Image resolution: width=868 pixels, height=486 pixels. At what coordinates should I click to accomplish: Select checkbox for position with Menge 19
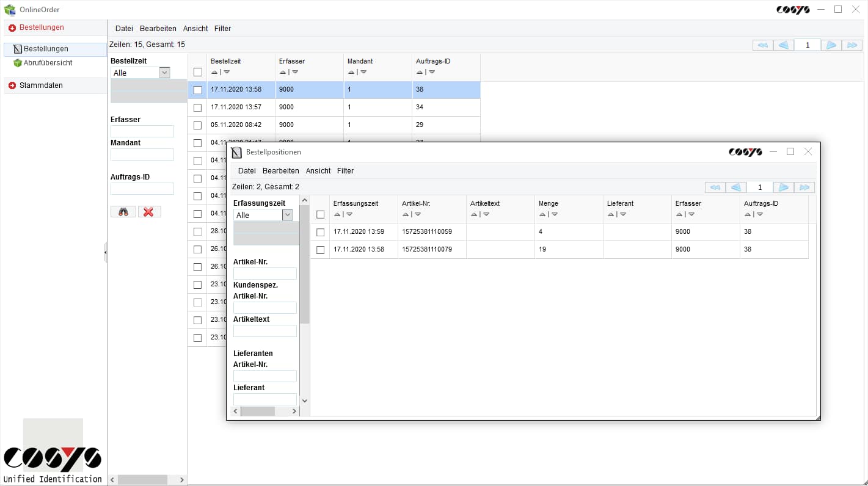click(x=320, y=250)
